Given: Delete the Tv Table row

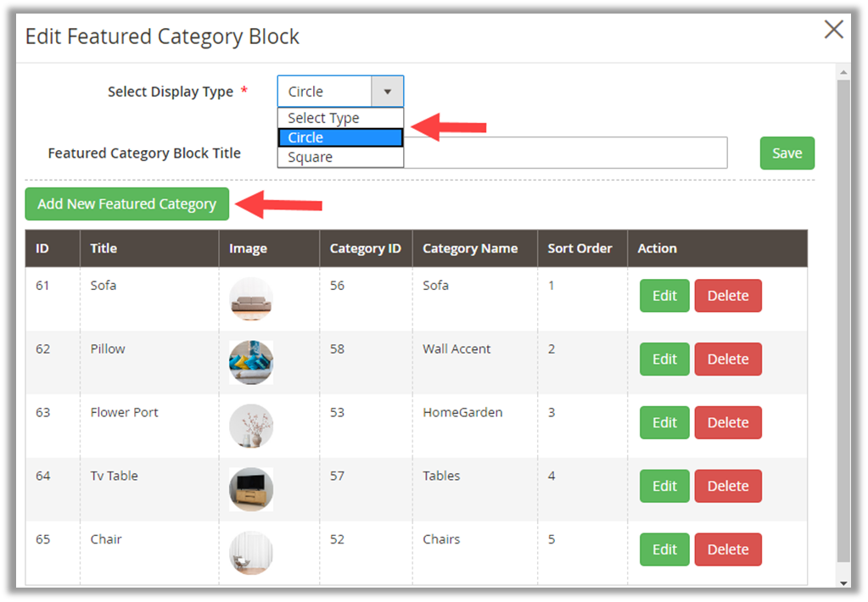Looking at the screenshot, I should [x=728, y=487].
